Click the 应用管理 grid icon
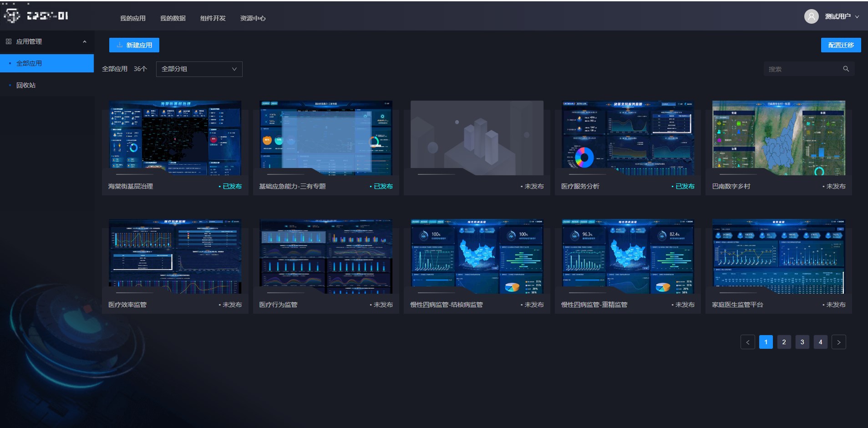This screenshot has width=868, height=428. click(x=8, y=41)
